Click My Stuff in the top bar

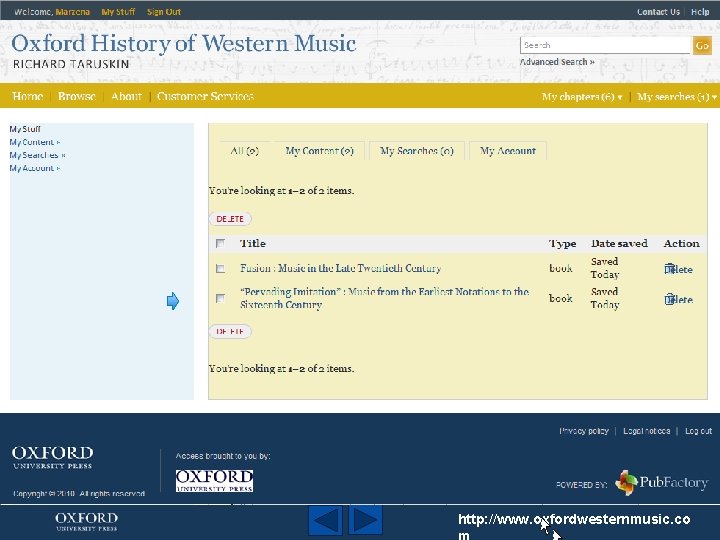pos(118,11)
